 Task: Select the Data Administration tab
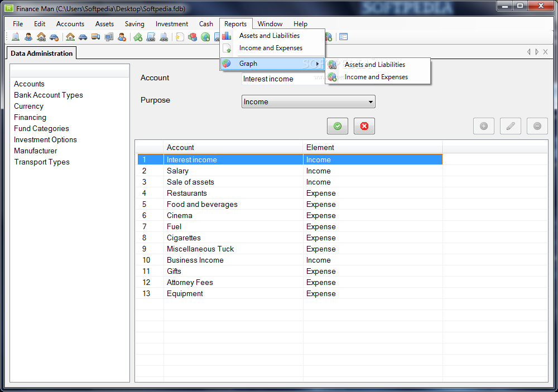tap(42, 54)
